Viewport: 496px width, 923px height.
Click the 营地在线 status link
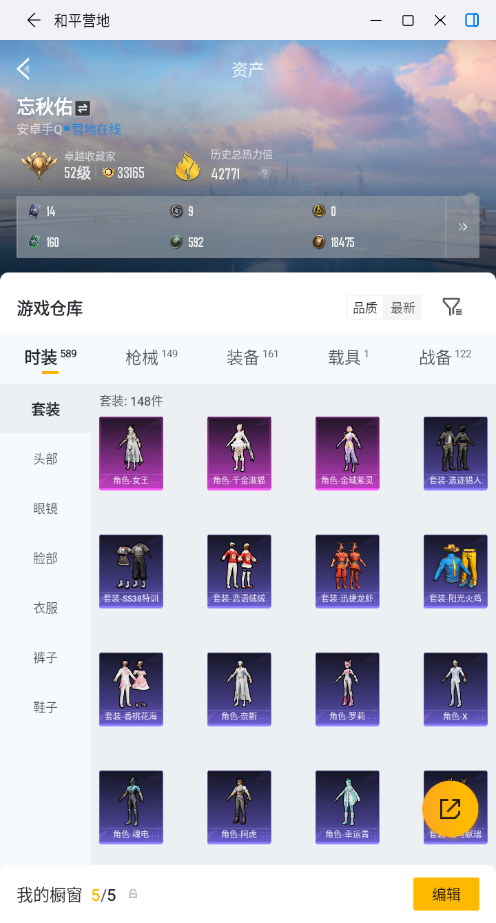96,130
